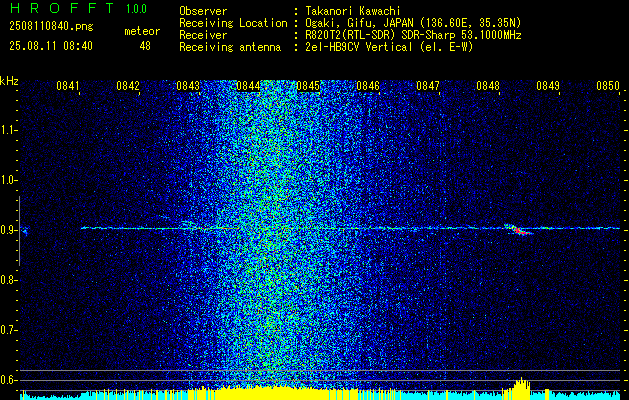Click time marker 0847
Image resolution: width=629 pixels, height=400 pixels.
(x=428, y=86)
